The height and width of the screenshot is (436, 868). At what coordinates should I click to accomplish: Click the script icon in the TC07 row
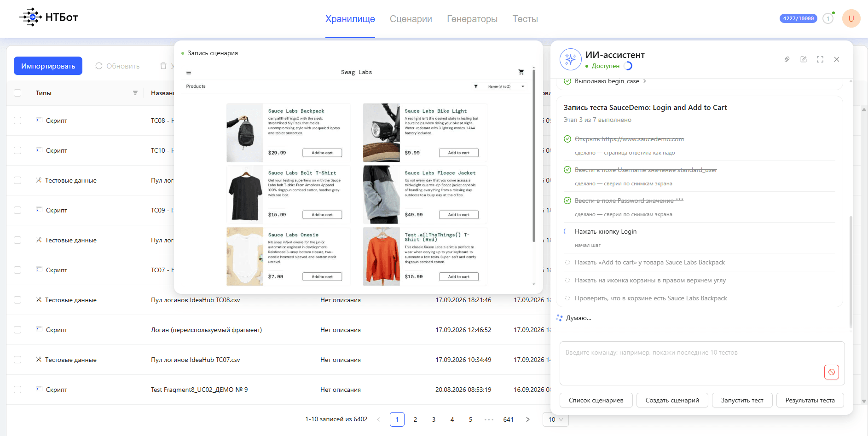point(39,270)
